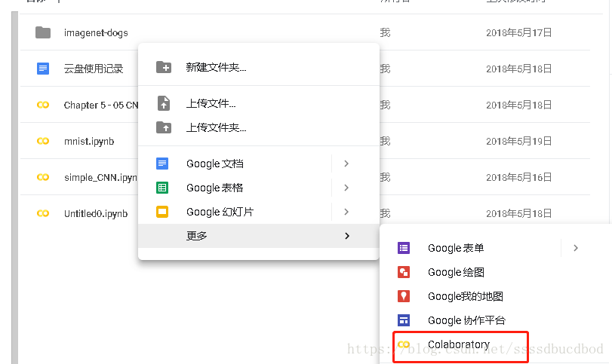Click the Google Docs blue icon in menu
The height and width of the screenshot is (364, 612).
(162, 164)
